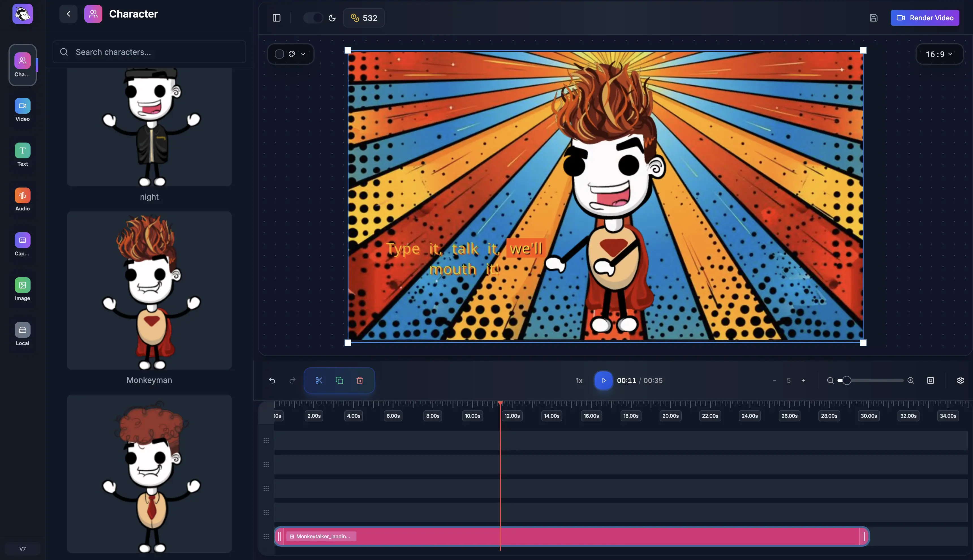
Task: Duplicate the selected clip with the copy icon
Action: [x=339, y=380]
